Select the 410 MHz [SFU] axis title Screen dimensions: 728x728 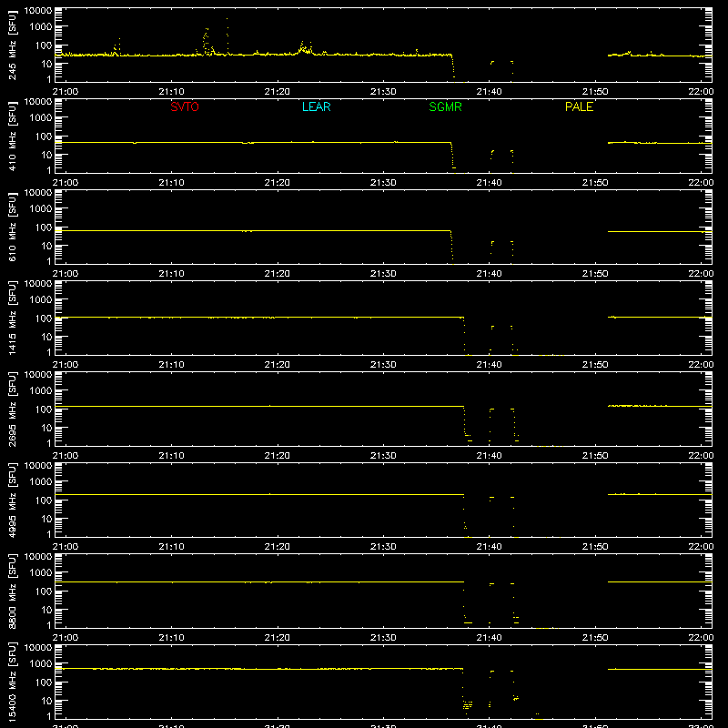coord(13,136)
